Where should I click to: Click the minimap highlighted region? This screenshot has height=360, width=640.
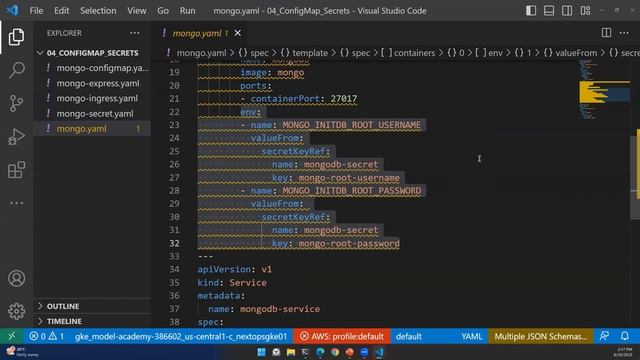coord(604,92)
